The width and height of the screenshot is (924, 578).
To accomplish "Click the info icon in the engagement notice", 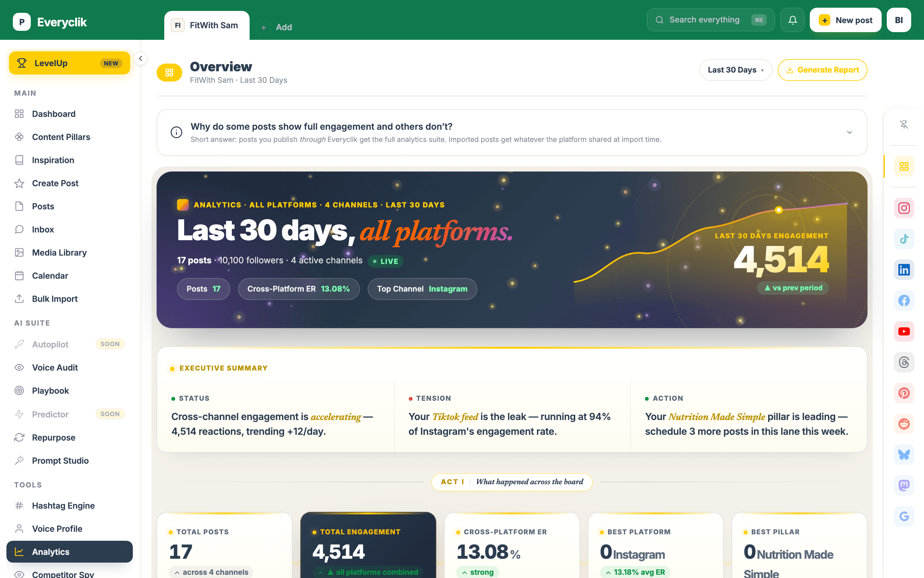I will pos(176,132).
